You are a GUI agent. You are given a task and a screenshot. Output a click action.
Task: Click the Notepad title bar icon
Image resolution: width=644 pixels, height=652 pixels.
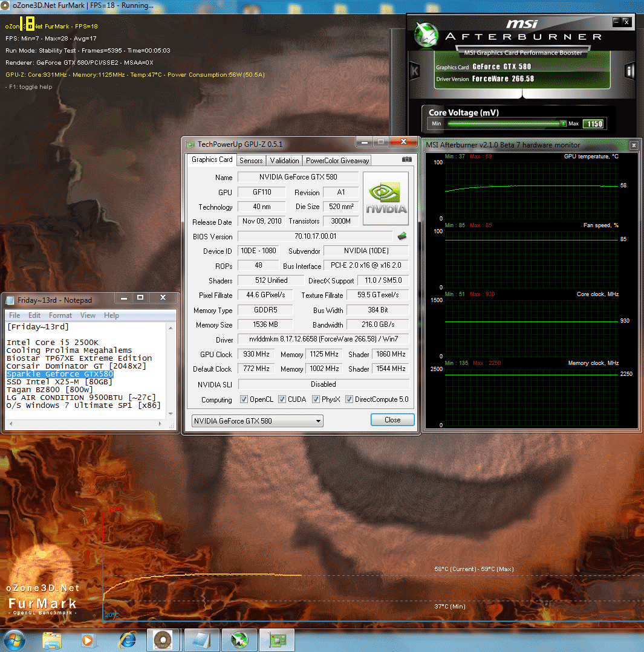click(x=10, y=300)
